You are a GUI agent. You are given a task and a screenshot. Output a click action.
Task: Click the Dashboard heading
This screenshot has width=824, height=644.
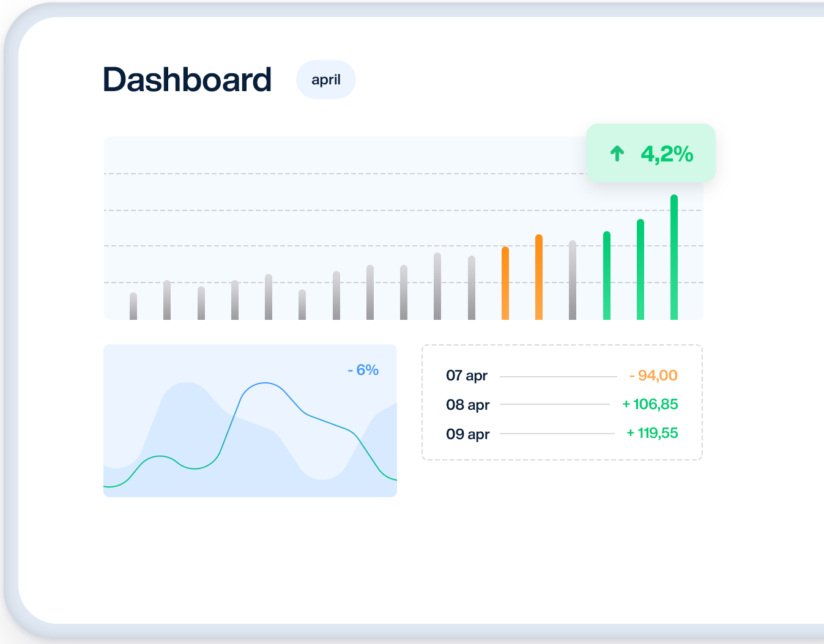(x=187, y=80)
